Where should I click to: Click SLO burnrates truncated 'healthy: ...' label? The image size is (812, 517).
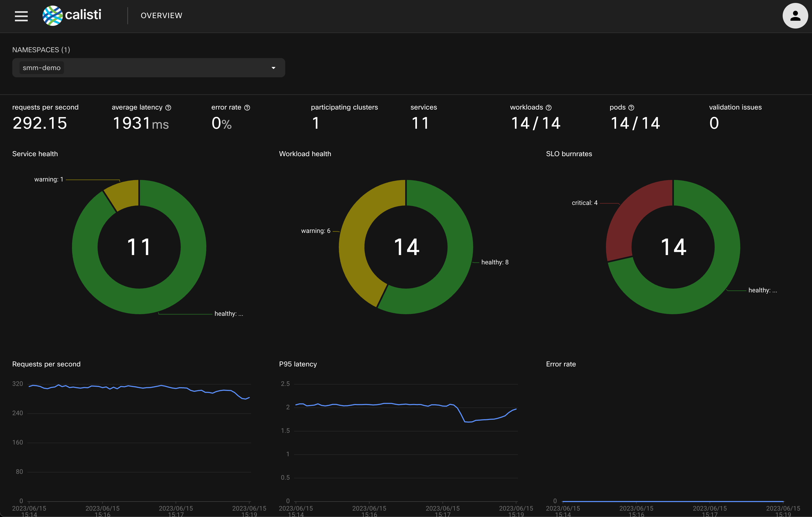(x=762, y=290)
